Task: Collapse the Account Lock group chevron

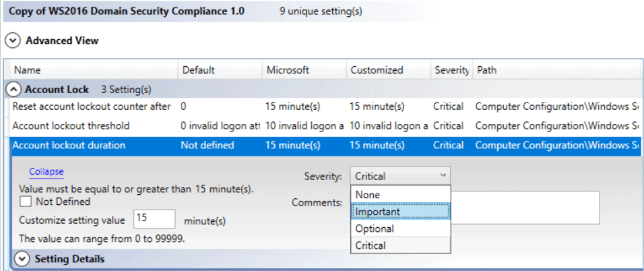Action: click(x=14, y=89)
